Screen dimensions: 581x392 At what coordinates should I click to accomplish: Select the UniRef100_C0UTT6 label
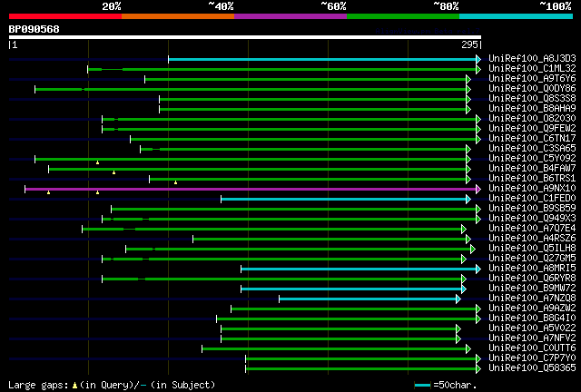pos(532,348)
